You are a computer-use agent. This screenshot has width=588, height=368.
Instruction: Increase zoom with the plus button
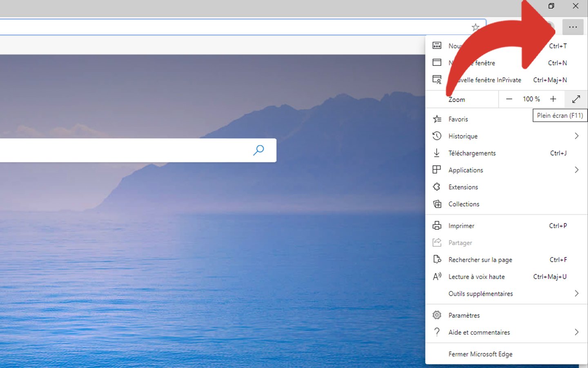pyautogui.click(x=553, y=99)
